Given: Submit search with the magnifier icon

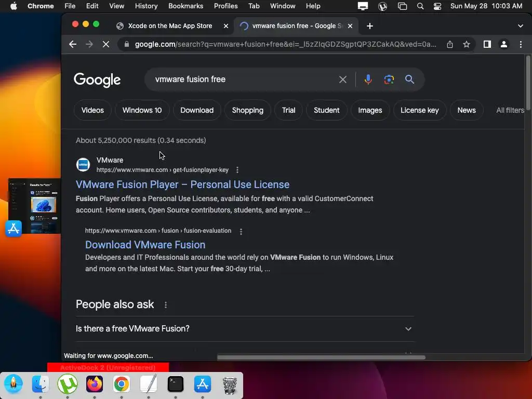Looking at the screenshot, I should click(x=409, y=79).
